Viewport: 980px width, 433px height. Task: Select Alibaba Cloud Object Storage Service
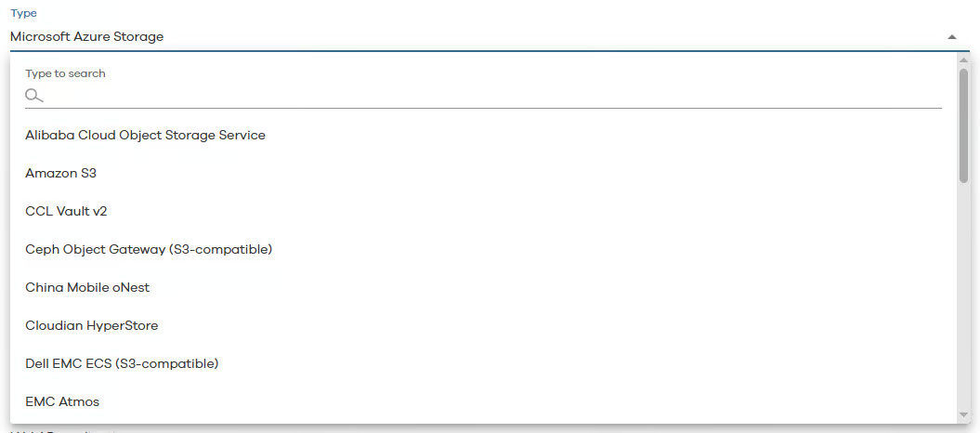pyautogui.click(x=145, y=136)
